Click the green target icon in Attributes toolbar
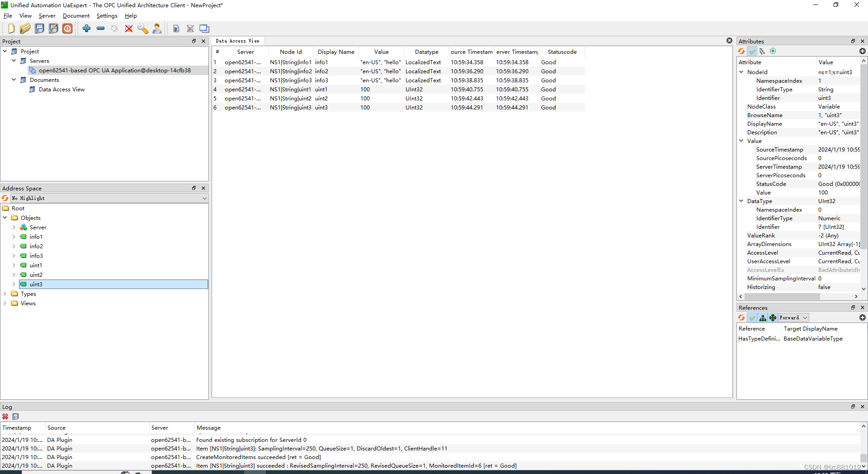Screen dimensions: 868x474 pos(773,51)
